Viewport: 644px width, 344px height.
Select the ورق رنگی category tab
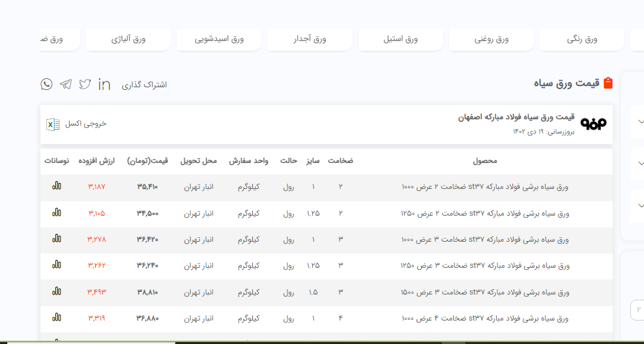(581, 40)
